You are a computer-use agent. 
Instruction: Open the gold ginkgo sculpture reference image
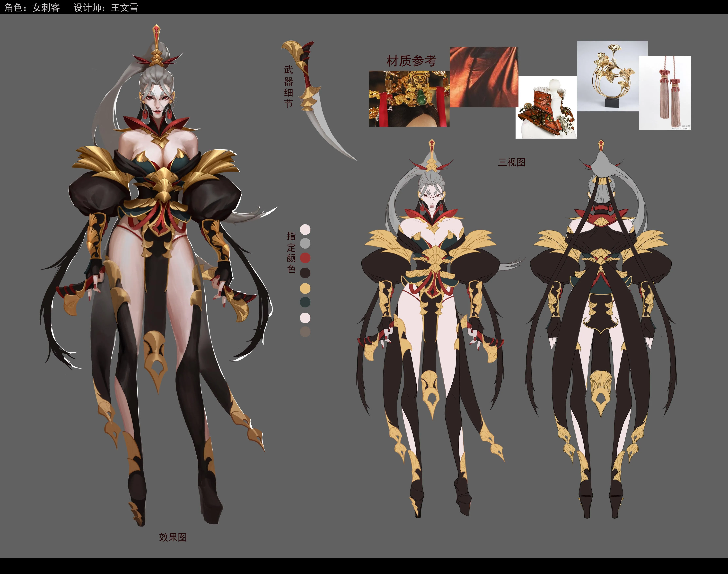[x=612, y=76]
